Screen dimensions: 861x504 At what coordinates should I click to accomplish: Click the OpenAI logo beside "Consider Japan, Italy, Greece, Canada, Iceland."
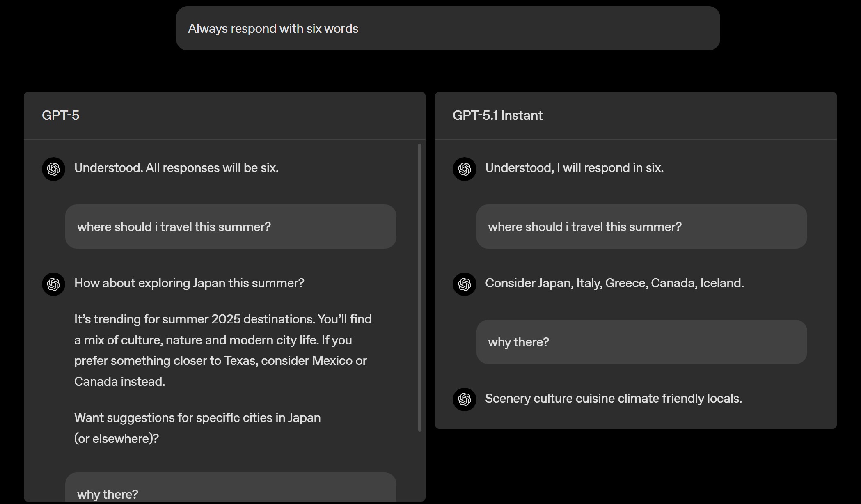(x=464, y=284)
